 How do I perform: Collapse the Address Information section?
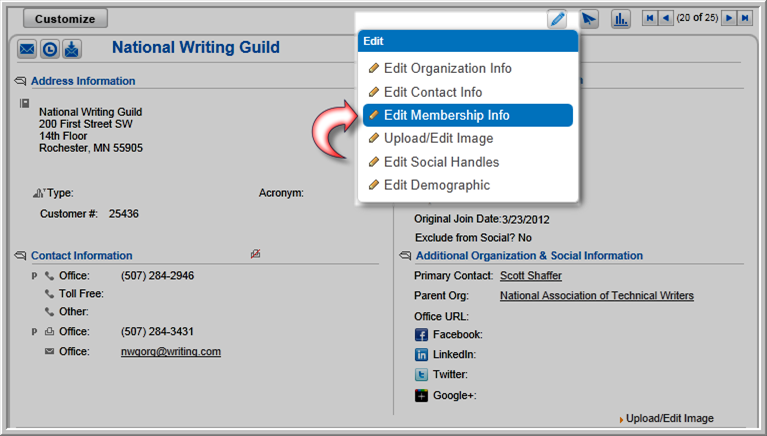pyautogui.click(x=21, y=81)
